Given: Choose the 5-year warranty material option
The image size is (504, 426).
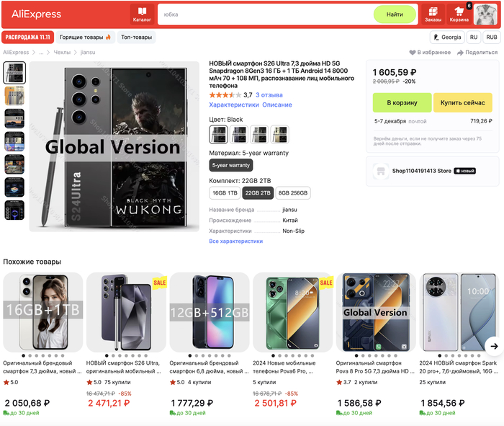Looking at the screenshot, I should pyautogui.click(x=230, y=165).
